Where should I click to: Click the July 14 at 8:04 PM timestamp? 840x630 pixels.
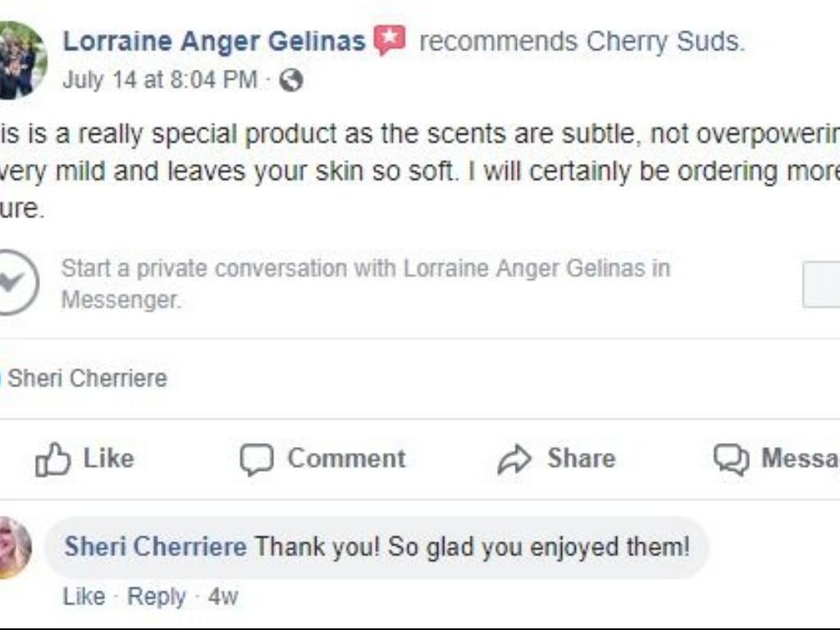point(160,80)
